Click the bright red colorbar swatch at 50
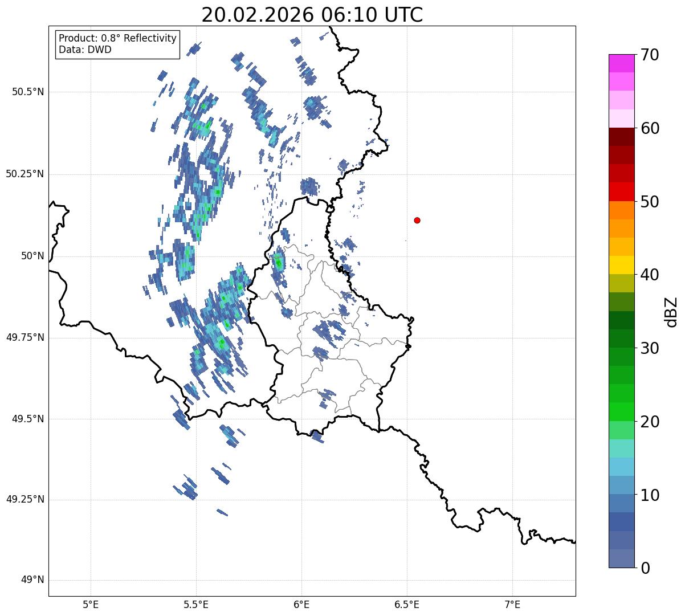This screenshot has height=616, width=685. point(622,192)
